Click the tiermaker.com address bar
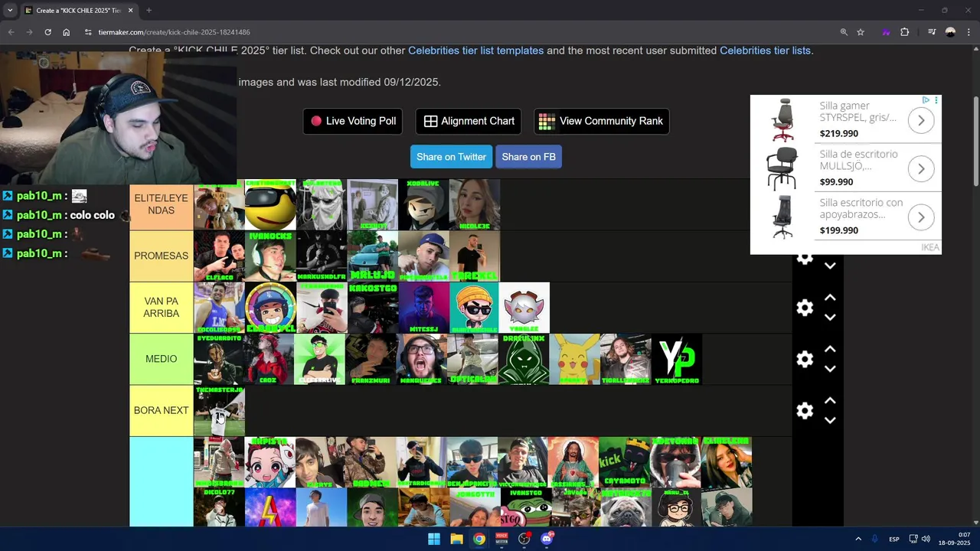 (459, 32)
